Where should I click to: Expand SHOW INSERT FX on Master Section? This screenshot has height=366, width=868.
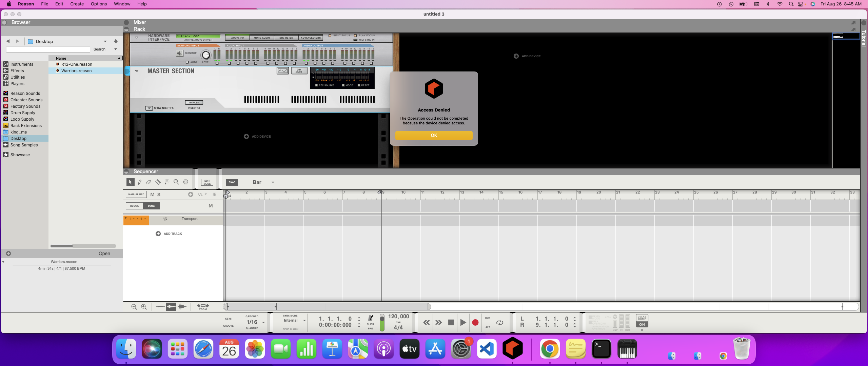click(x=149, y=108)
